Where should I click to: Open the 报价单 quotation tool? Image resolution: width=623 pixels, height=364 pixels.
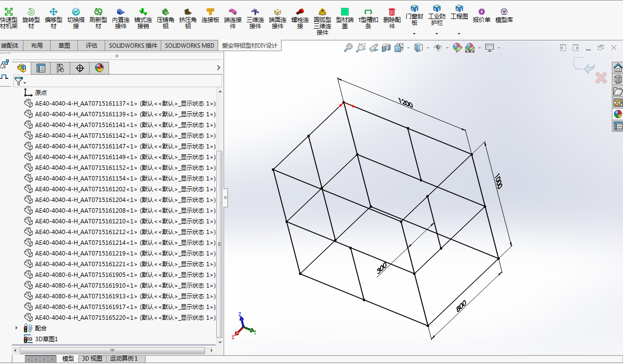482,16
